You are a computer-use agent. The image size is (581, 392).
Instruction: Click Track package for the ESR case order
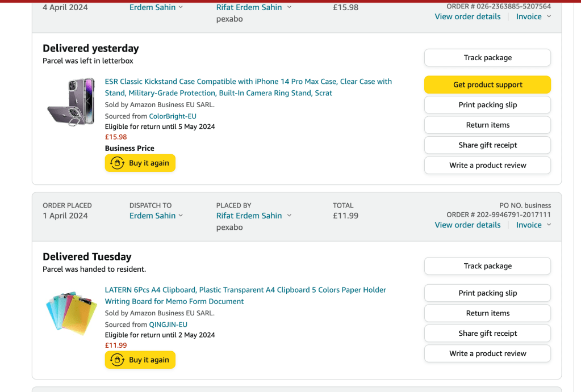coord(487,58)
